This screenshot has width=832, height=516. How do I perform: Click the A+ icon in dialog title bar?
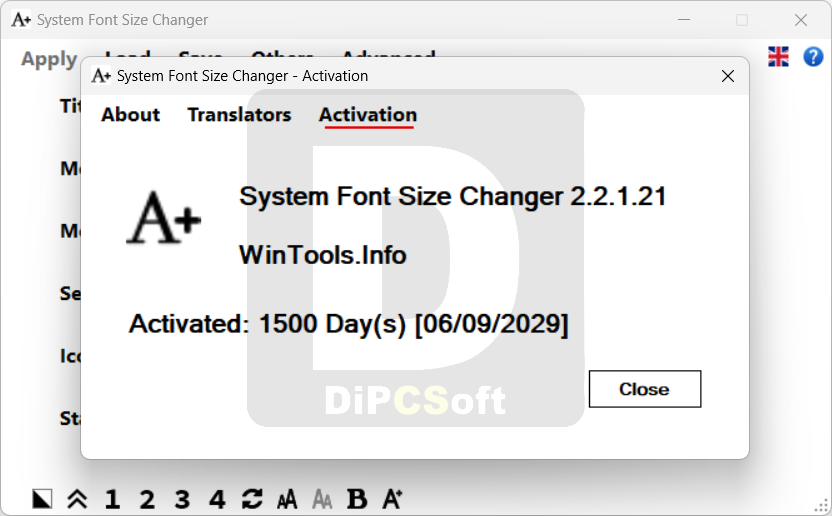[101, 76]
